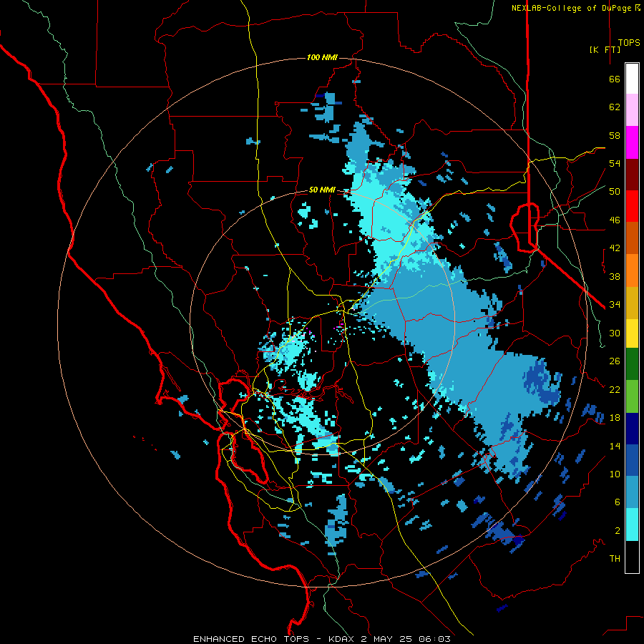Click the dark red 50-54 legend swatch

pyautogui.click(x=632, y=175)
